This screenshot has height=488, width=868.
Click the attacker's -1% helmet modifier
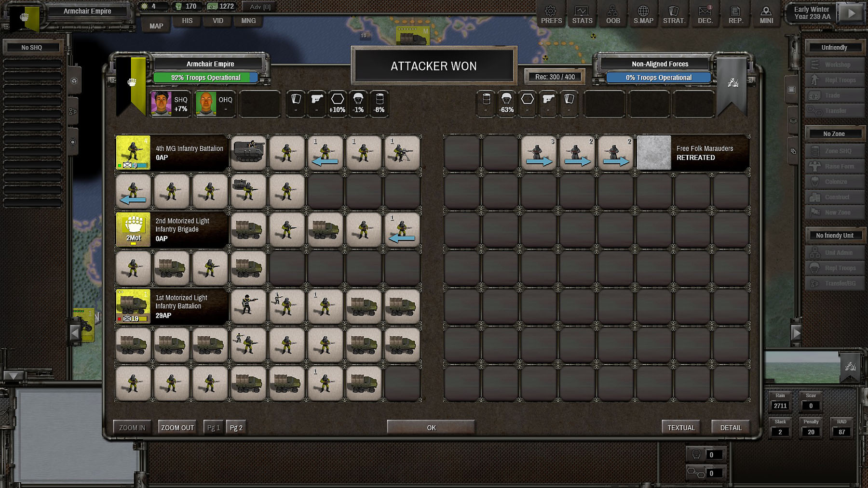358,104
